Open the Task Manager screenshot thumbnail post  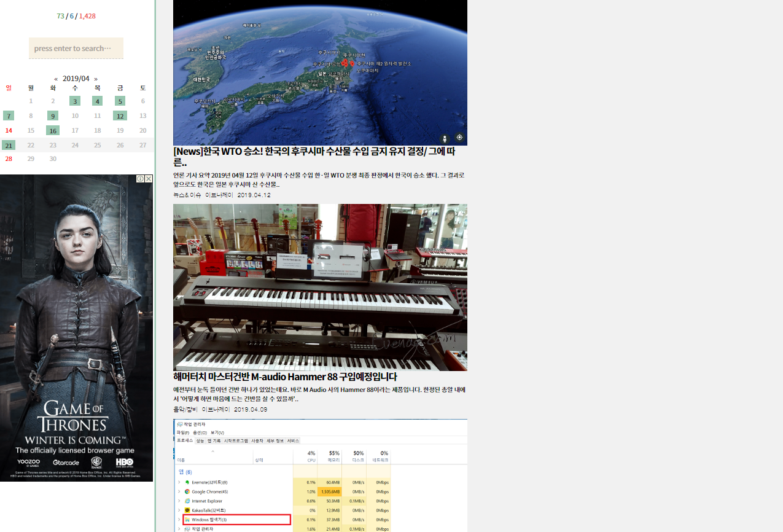click(320, 475)
